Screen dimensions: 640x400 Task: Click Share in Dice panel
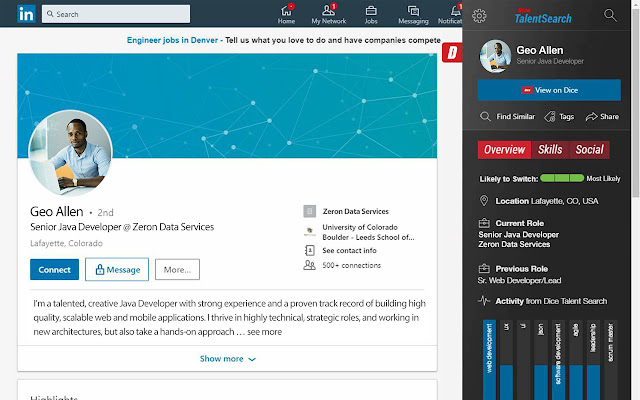[602, 117]
